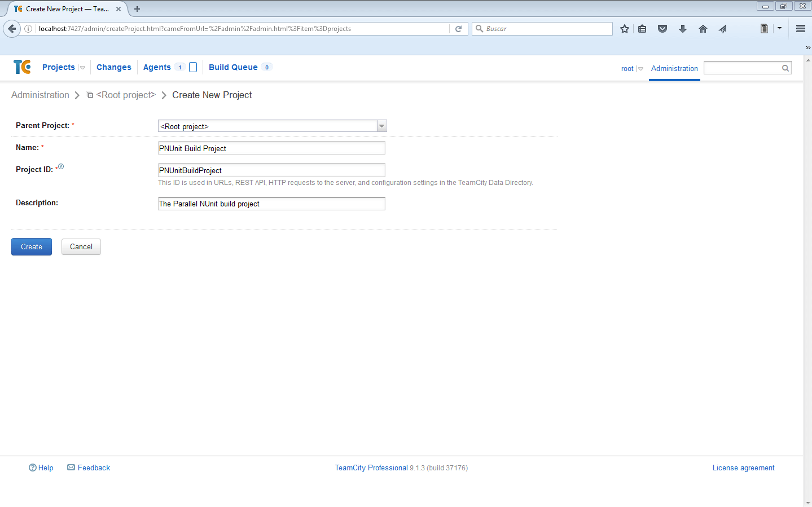Bookmark this page with star icon
The width and height of the screenshot is (812, 507).
pos(624,29)
